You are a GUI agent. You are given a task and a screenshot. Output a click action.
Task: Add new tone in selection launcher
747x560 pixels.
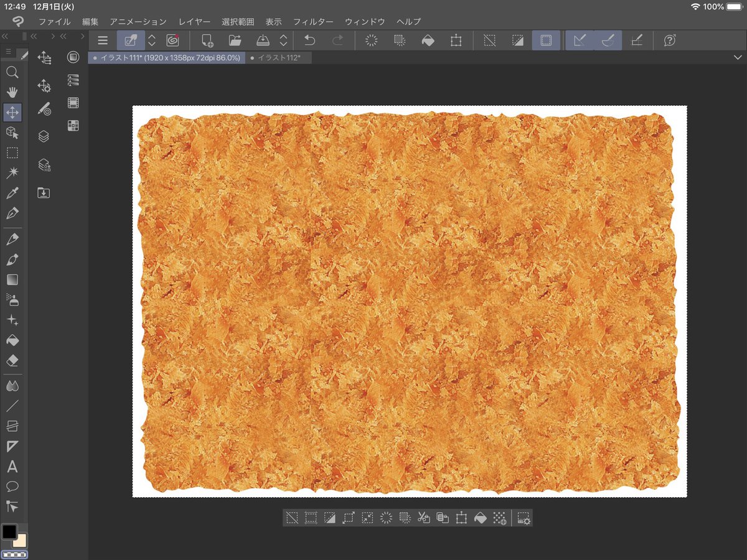(499, 517)
